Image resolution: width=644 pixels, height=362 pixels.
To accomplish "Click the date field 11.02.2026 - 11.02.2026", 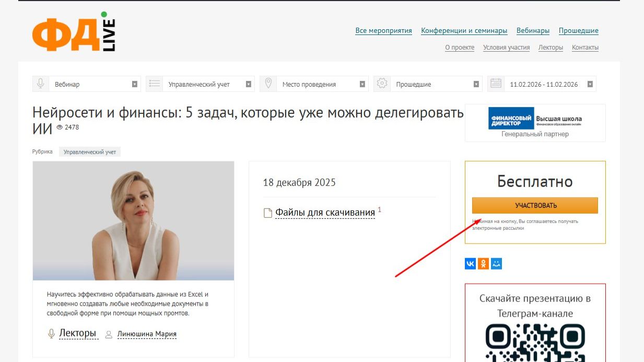I will click(544, 84).
